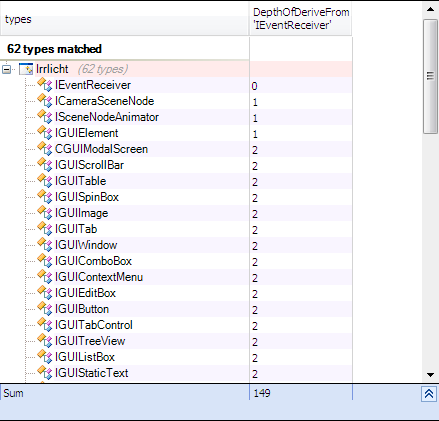
Task: Select the IGUIWindow type name
Action: click(x=86, y=245)
